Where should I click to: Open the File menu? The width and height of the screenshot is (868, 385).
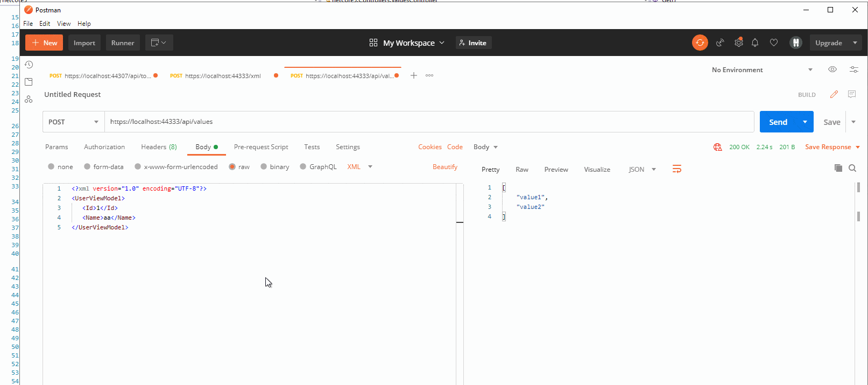tap(28, 24)
